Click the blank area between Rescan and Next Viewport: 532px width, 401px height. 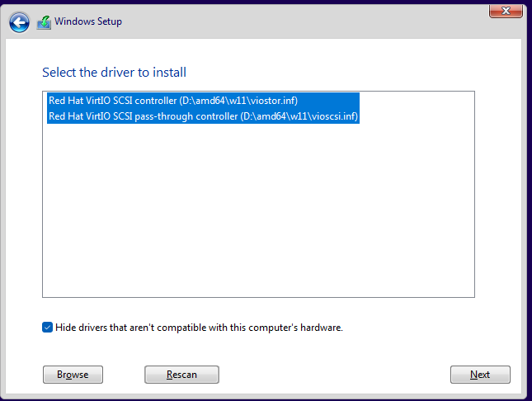point(334,375)
